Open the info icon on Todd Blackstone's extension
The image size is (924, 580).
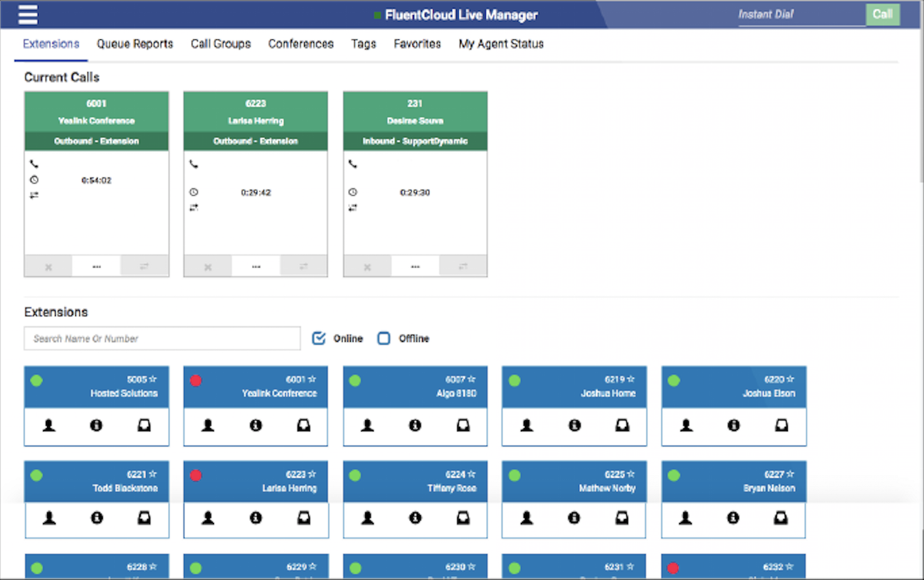(x=97, y=518)
